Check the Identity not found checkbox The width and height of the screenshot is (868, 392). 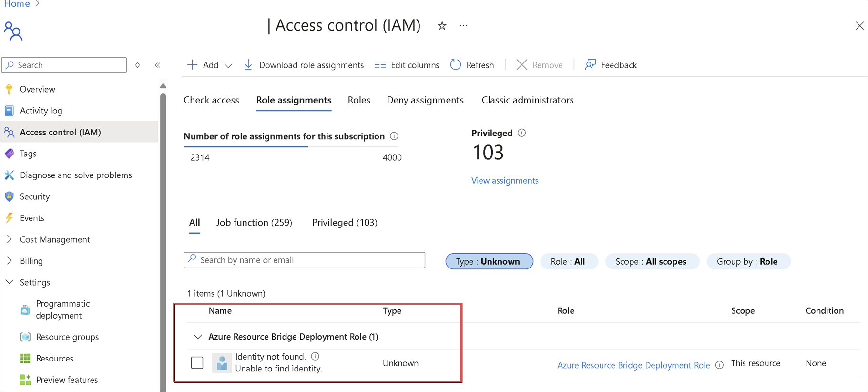point(197,363)
